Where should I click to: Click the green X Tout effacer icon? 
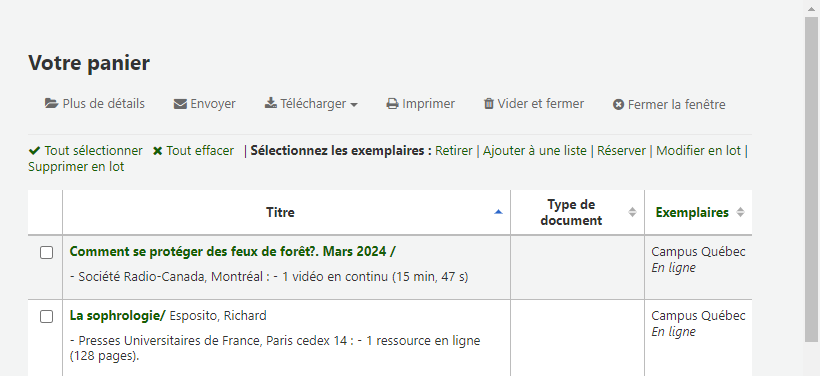point(157,151)
